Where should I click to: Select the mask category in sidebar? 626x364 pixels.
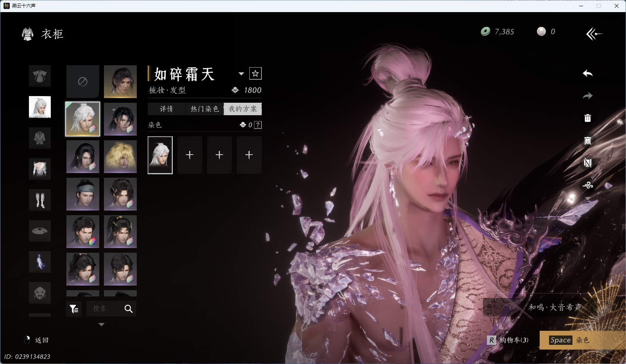pyautogui.click(x=40, y=293)
